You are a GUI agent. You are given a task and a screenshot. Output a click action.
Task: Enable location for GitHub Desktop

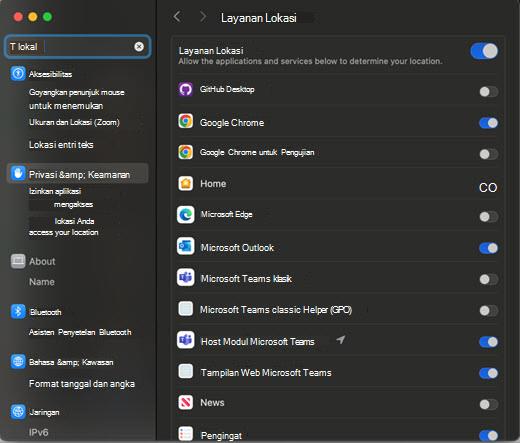[x=489, y=91]
